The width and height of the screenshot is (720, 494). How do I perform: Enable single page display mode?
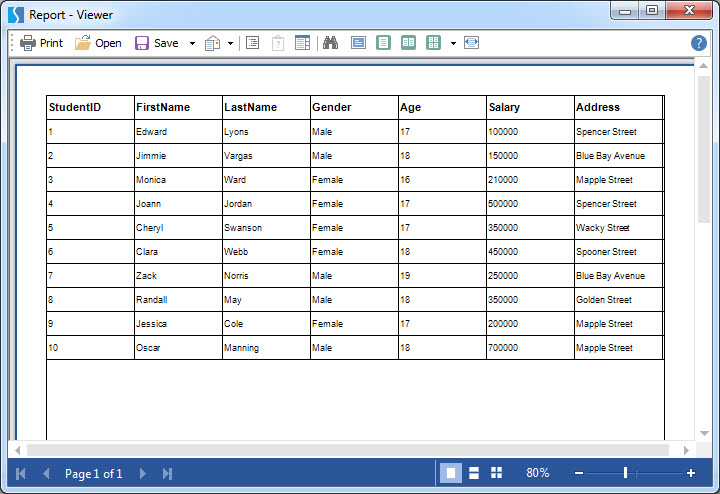coord(451,473)
